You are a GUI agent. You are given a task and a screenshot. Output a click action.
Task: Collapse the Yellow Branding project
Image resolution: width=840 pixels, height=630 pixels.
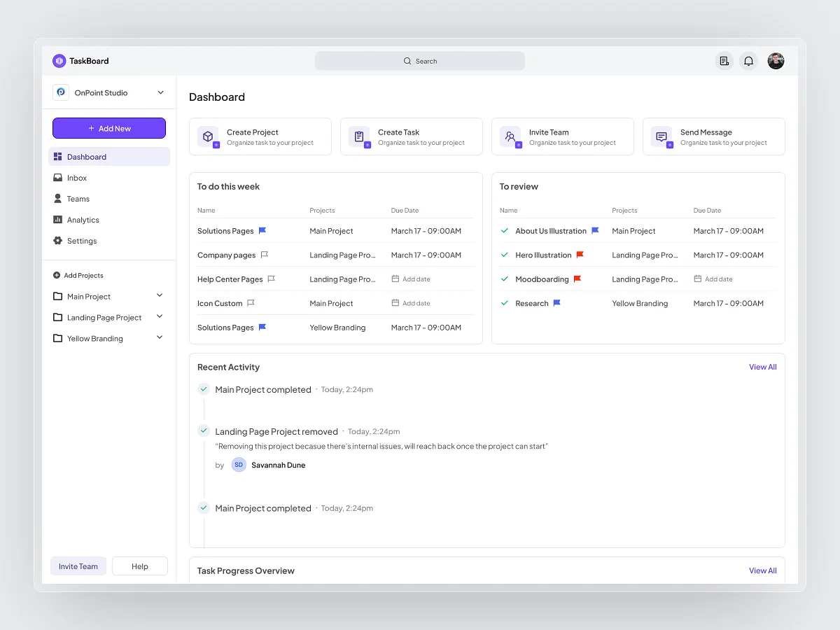(x=160, y=338)
